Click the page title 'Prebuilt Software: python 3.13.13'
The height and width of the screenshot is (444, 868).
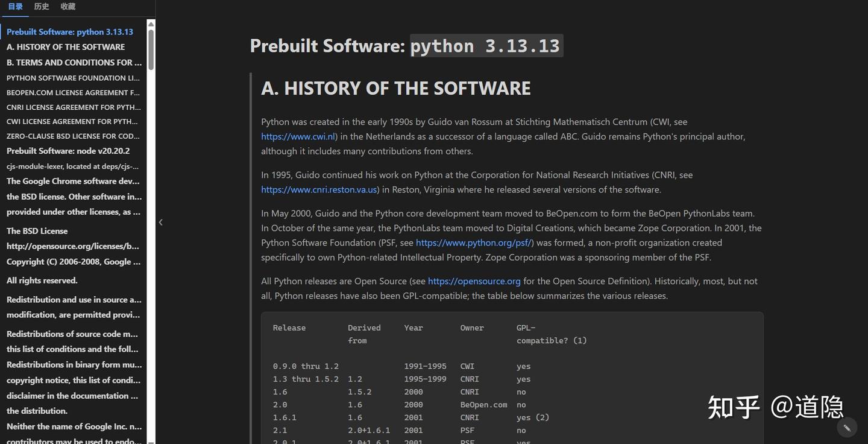pos(406,46)
